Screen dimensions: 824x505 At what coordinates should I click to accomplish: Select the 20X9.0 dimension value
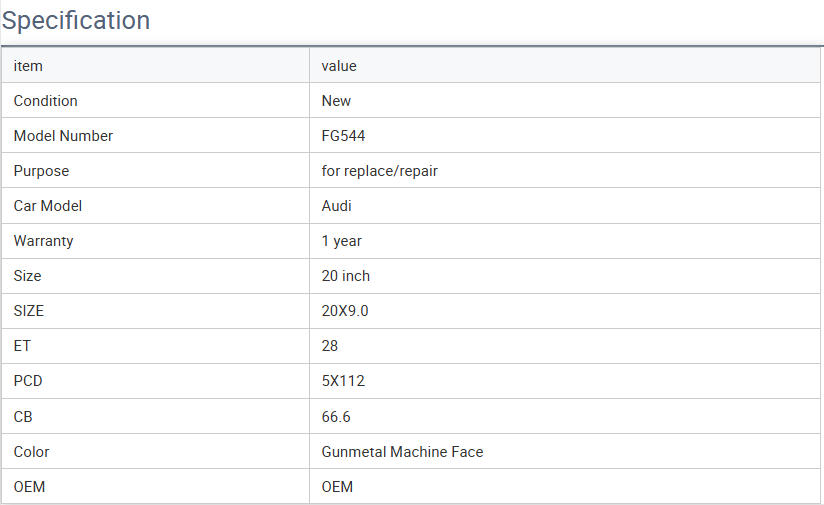(x=345, y=311)
